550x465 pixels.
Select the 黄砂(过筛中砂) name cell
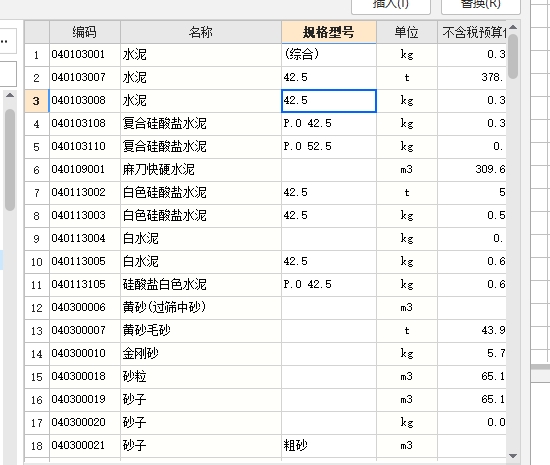click(x=201, y=308)
